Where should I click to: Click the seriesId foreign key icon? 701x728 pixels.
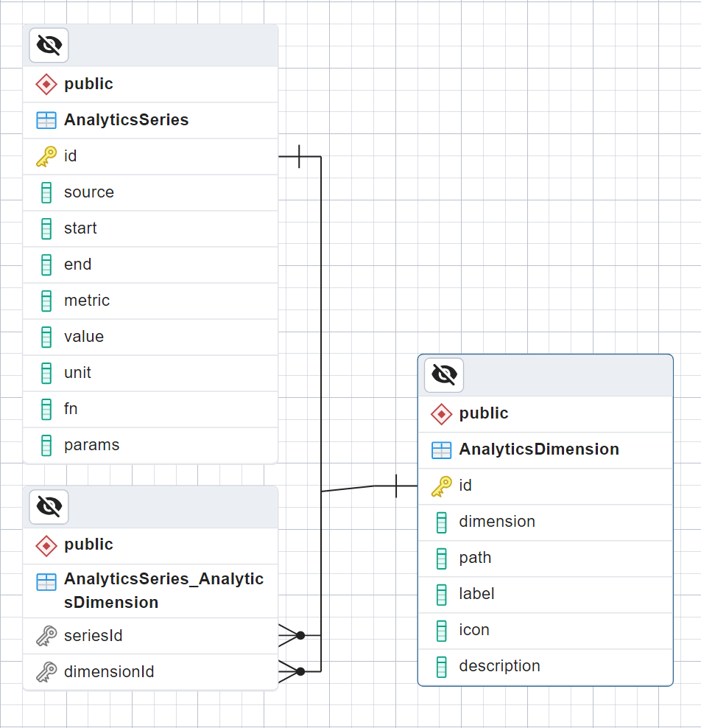coord(46,636)
